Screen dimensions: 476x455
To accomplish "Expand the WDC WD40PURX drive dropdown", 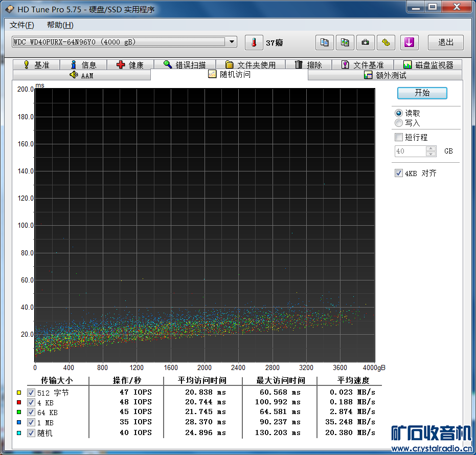I will [232, 42].
